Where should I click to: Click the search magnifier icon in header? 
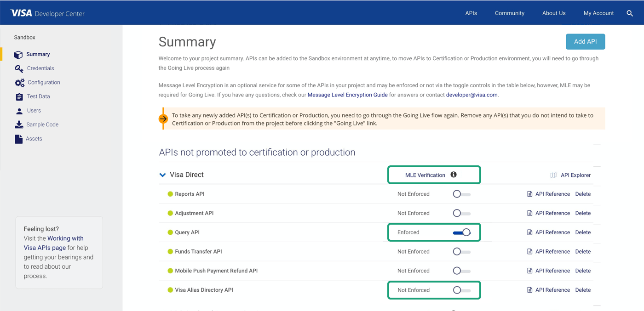pyautogui.click(x=630, y=13)
